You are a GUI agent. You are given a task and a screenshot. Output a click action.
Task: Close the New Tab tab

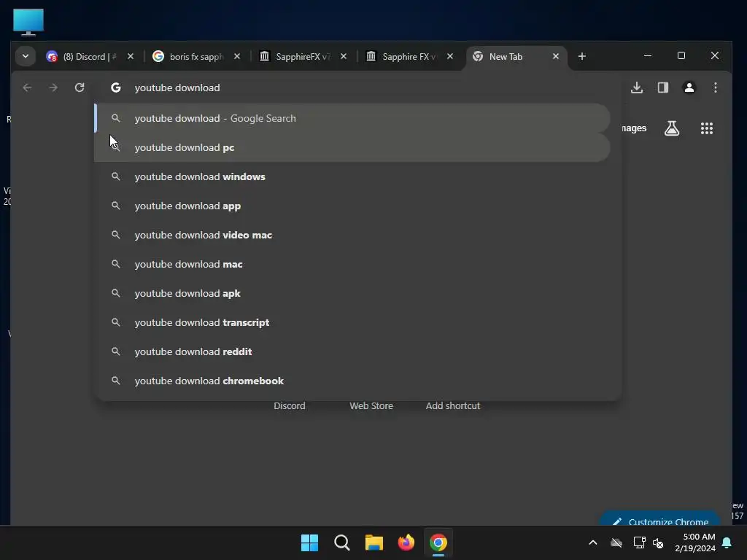[555, 56]
